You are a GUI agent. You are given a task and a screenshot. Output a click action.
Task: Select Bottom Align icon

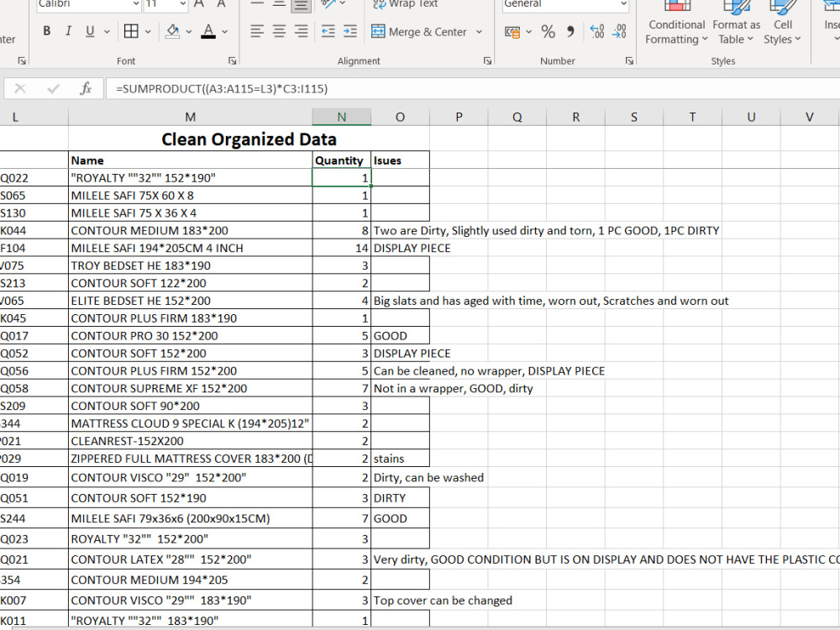pyautogui.click(x=302, y=5)
